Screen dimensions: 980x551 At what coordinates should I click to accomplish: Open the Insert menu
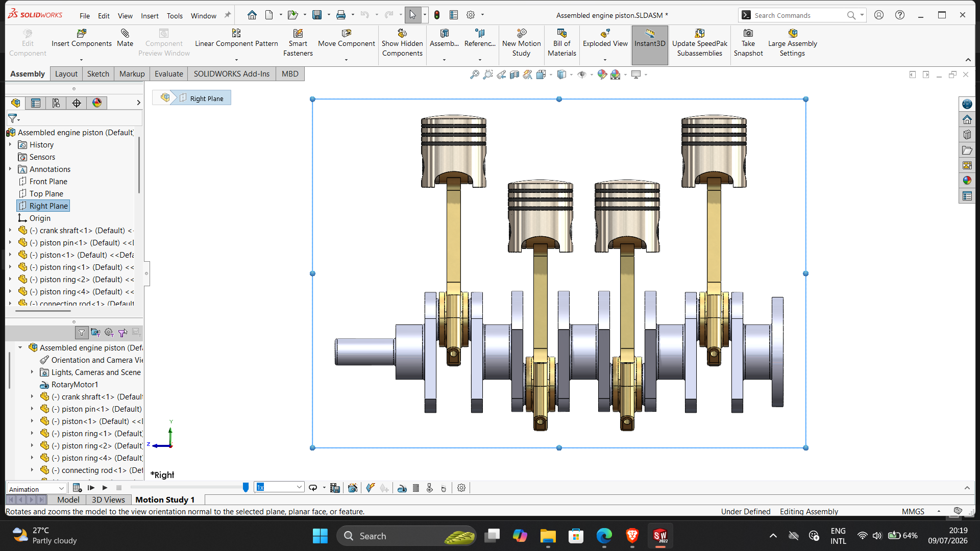tap(150, 16)
